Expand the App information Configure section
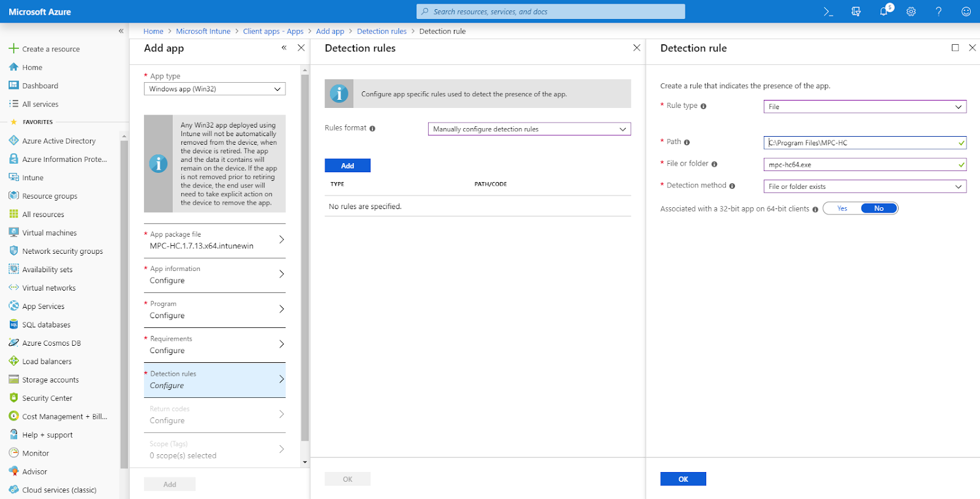This screenshot has height=499, width=980. [214, 275]
